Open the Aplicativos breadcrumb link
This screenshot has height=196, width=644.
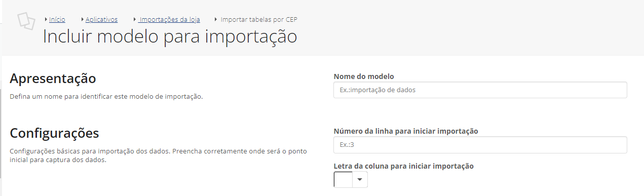[x=101, y=20]
